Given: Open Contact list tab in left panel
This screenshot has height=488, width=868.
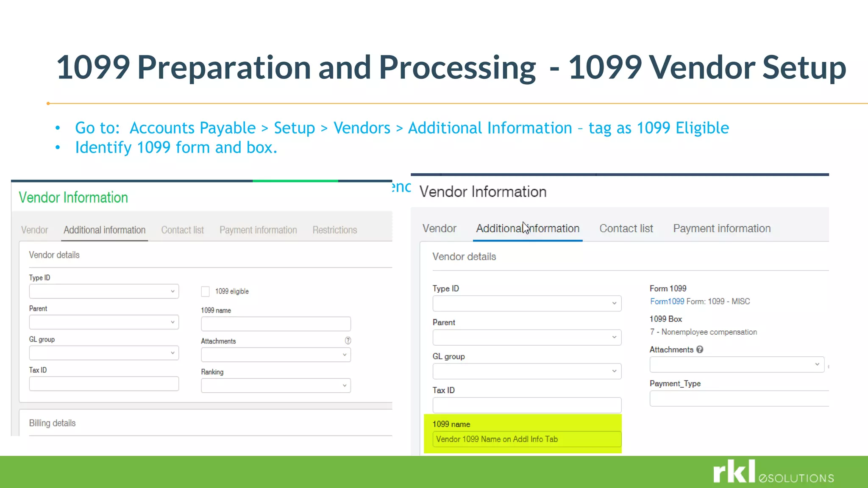Looking at the screenshot, I should tap(183, 230).
